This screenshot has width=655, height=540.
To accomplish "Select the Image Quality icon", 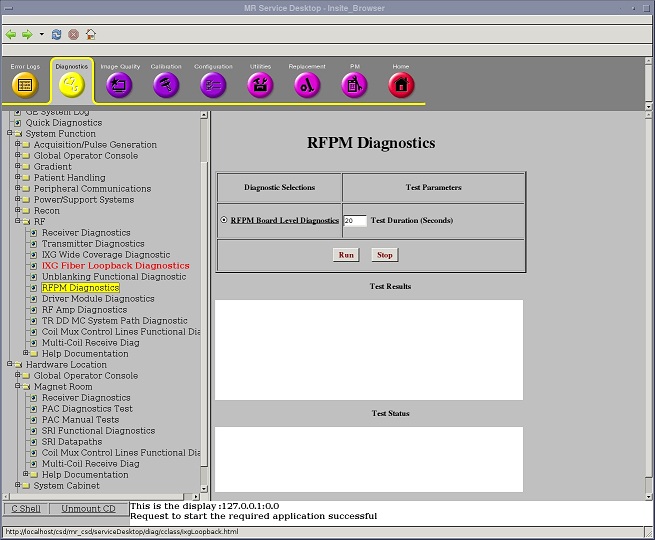I will tap(119, 85).
